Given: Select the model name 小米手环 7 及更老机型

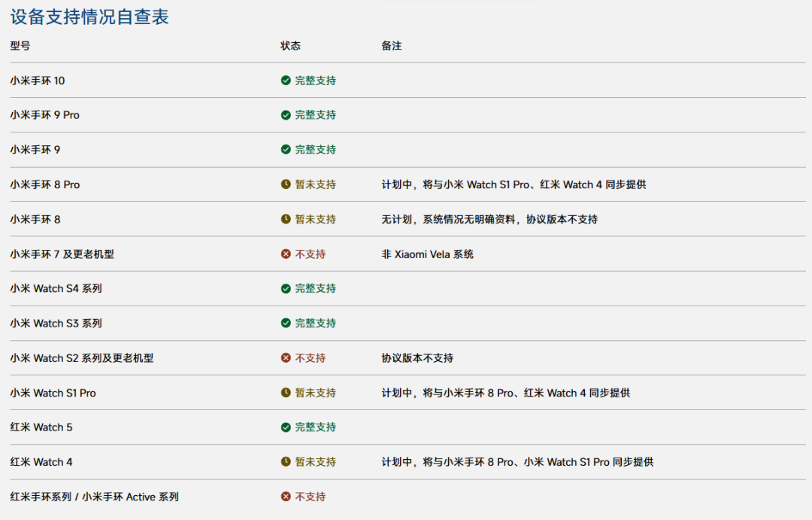Looking at the screenshot, I should [62, 254].
